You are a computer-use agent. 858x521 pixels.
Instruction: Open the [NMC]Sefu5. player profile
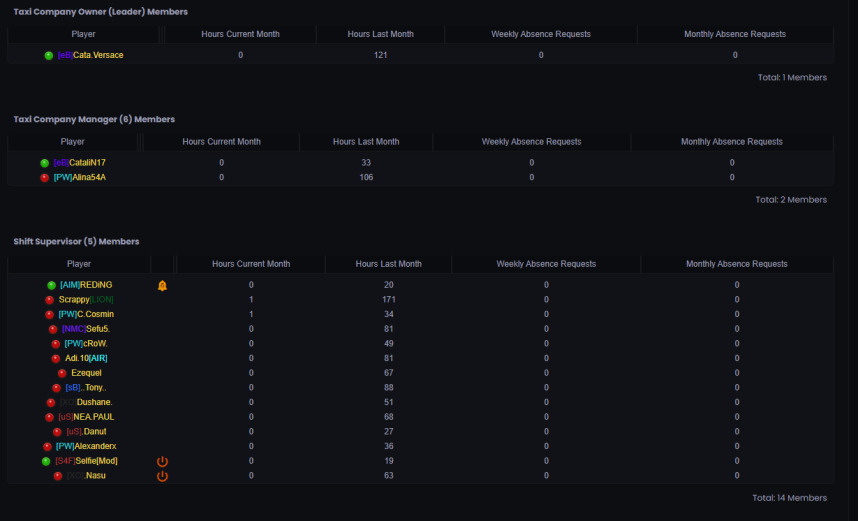86,329
